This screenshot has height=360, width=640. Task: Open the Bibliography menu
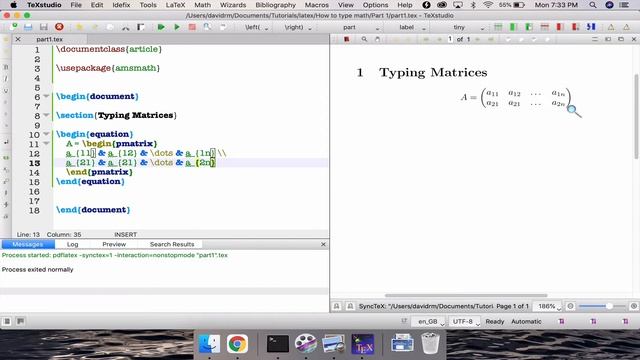pyautogui.click(x=276, y=5)
